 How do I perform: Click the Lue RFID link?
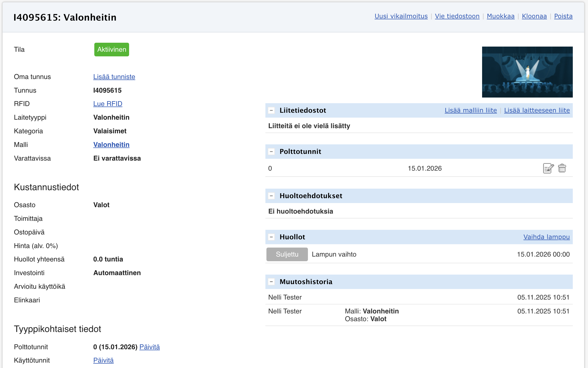coord(108,104)
